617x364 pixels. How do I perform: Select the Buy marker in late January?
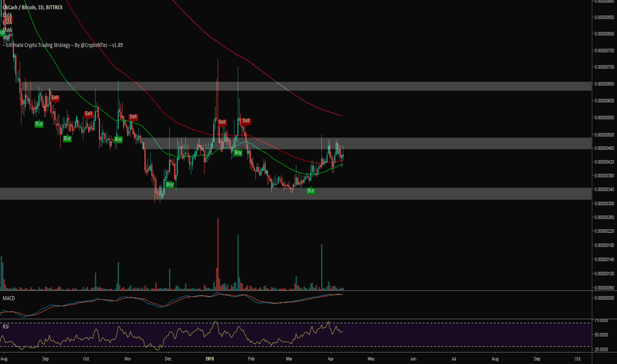pos(238,153)
